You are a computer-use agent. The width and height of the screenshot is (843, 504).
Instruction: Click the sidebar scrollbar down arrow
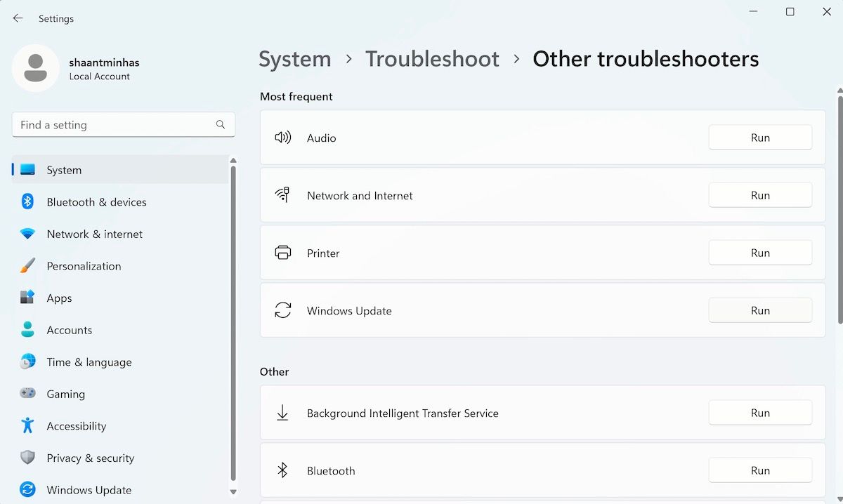click(233, 492)
